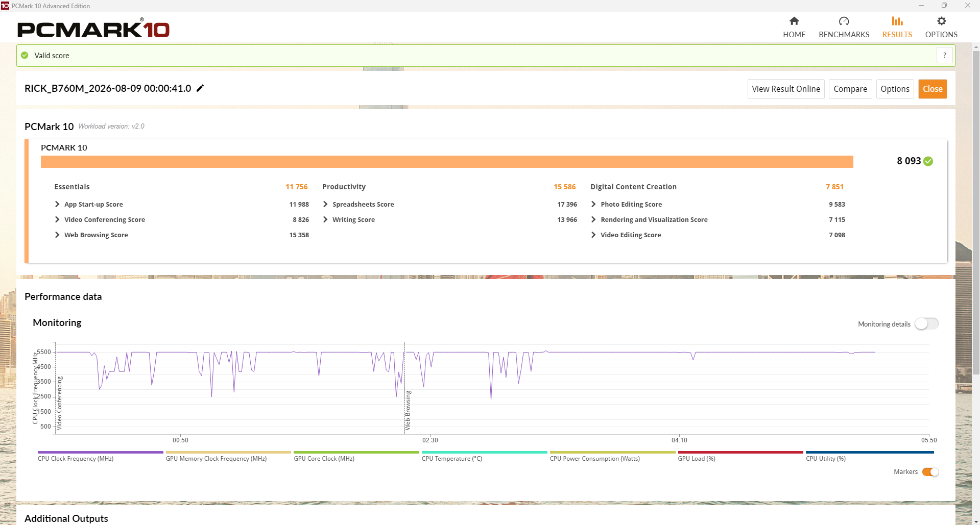Click the scrollbar down arrow
This screenshot has height=525, width=980.
pyautogui.click(x=976, y=521)
